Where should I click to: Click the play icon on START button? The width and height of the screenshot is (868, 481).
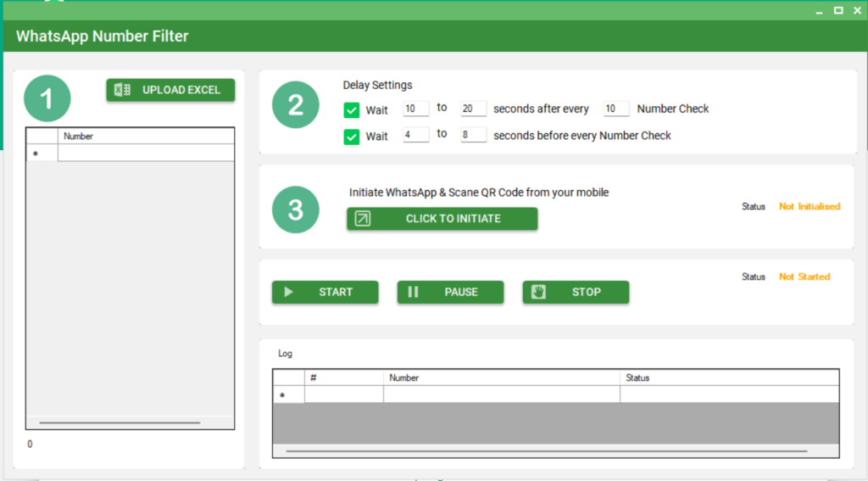pos(288,292)
